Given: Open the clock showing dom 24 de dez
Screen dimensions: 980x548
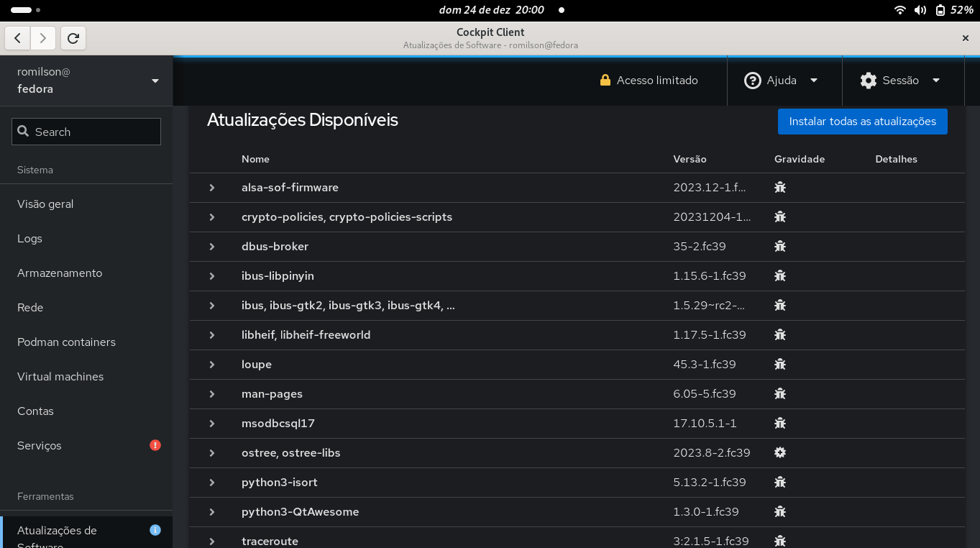Looking at the screenshot, I should 491,10.
